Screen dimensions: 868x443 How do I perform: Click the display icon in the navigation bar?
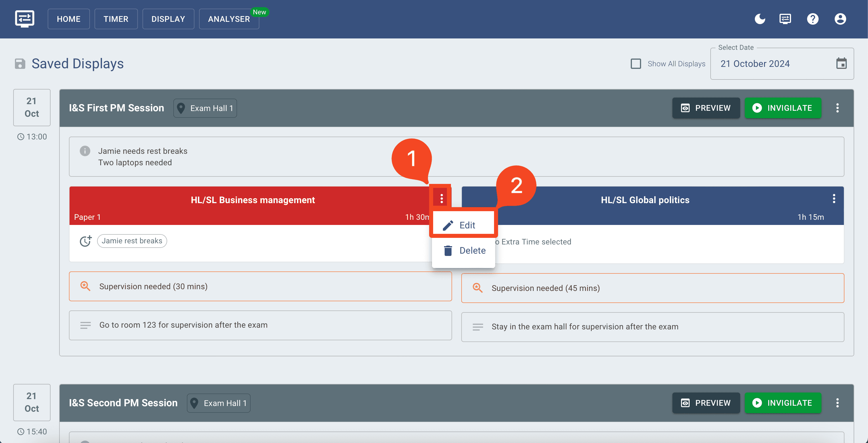[786, 19]
